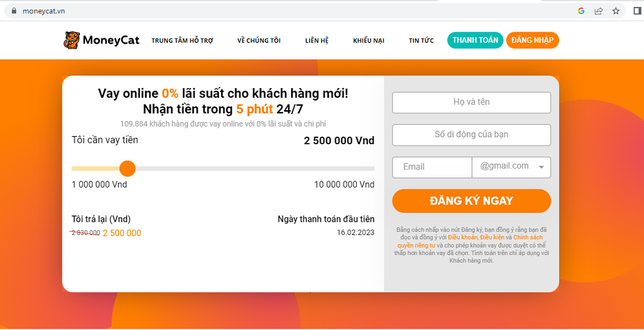
Task: Click the Họ và tên input field
Action: pos(472,103)
